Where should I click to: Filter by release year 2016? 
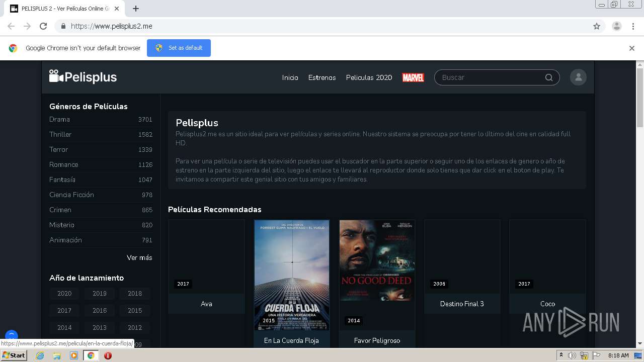coord(100,311)
